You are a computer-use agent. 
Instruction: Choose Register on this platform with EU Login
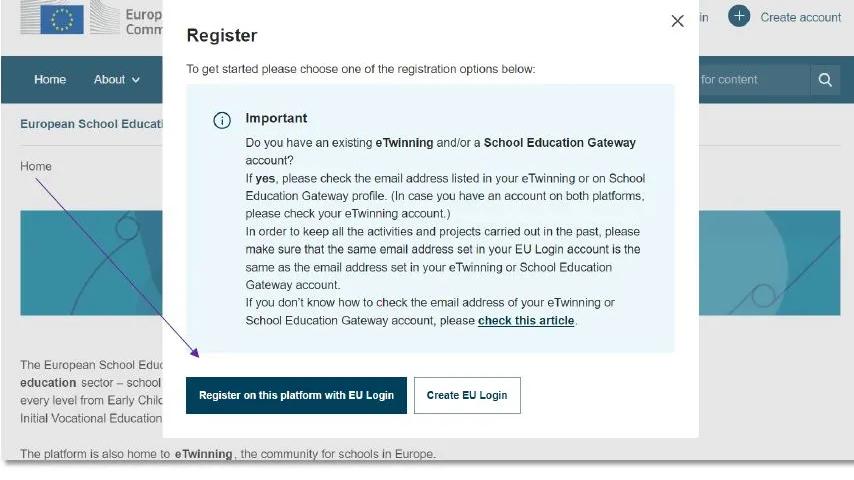296,395
